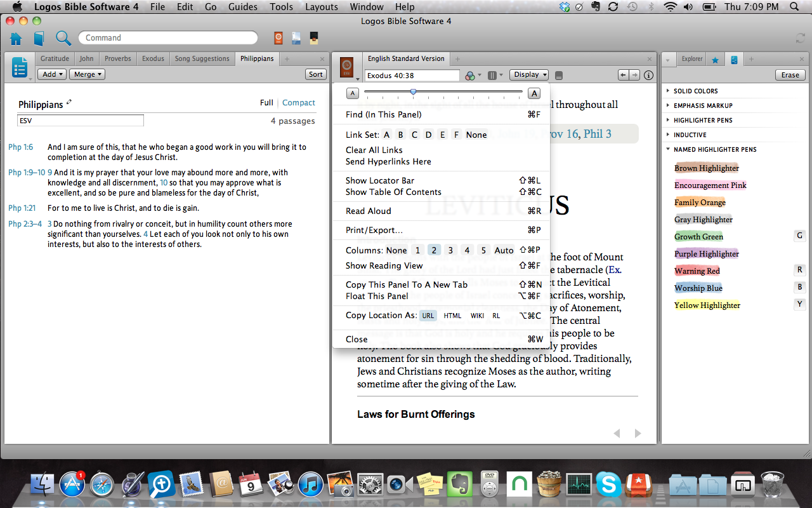Click the Sort button
812x508 pixels.
(x=316, y=74)
